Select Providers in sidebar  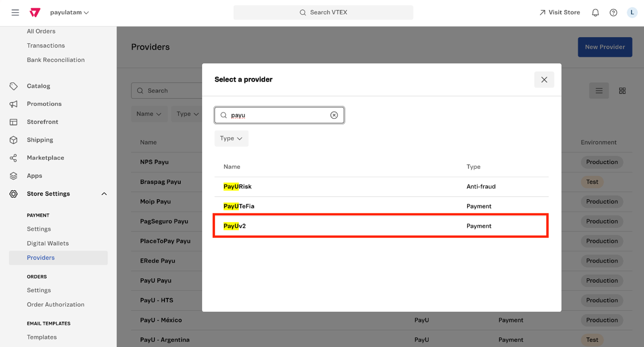point(58,258)
